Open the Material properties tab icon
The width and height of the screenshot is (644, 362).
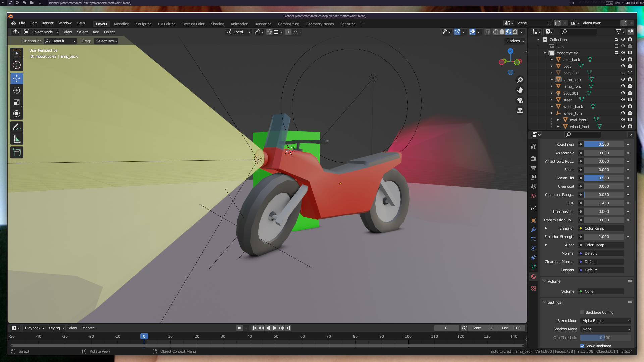[x=533, y=277]
